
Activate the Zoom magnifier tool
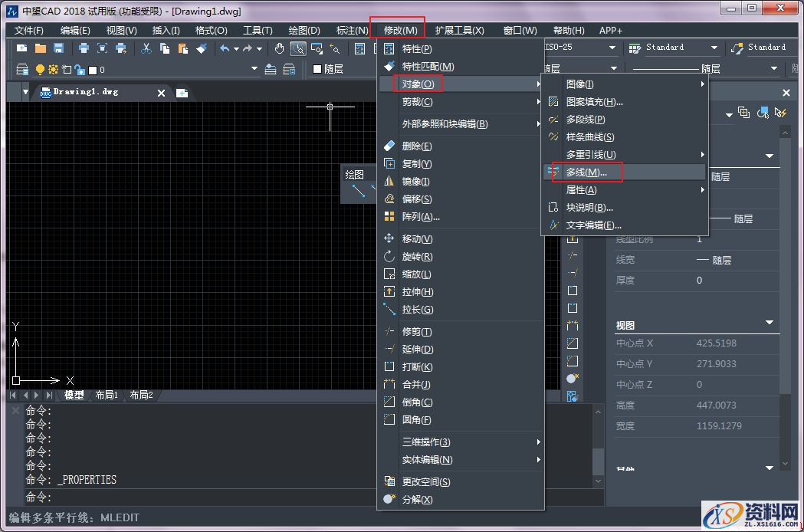[x=298, y=48]
